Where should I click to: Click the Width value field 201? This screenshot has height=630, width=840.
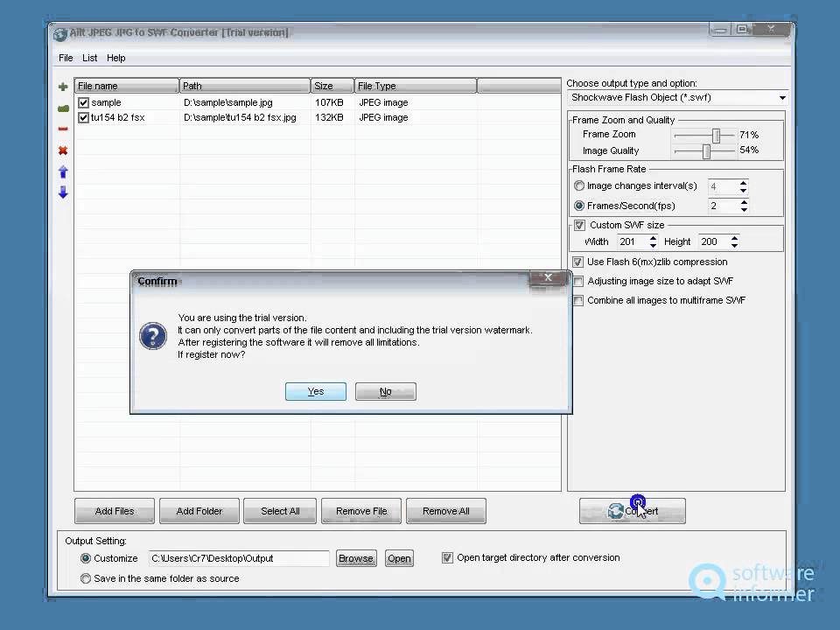(x=632, y=241)
